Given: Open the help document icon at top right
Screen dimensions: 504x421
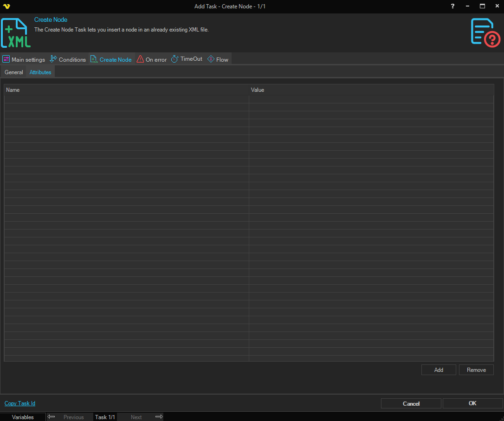Looking at the screenshot, I should tap(485, 33).
